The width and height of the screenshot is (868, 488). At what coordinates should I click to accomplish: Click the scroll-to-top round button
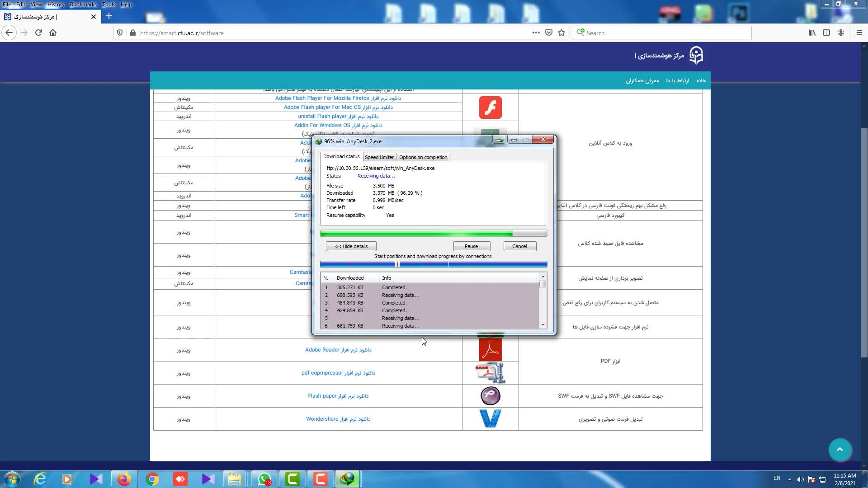tap(840, 450)
